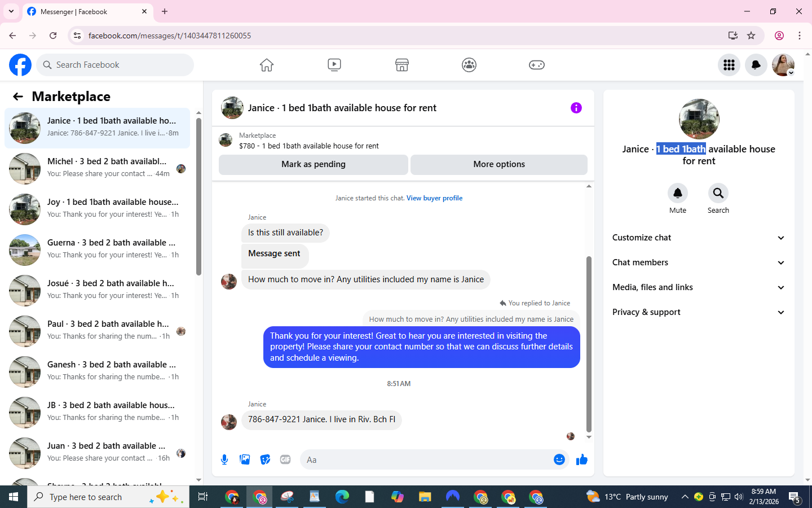Reload the page
Image resolution: width=812 pixels, height=508 pixels.
coord(53,36)
